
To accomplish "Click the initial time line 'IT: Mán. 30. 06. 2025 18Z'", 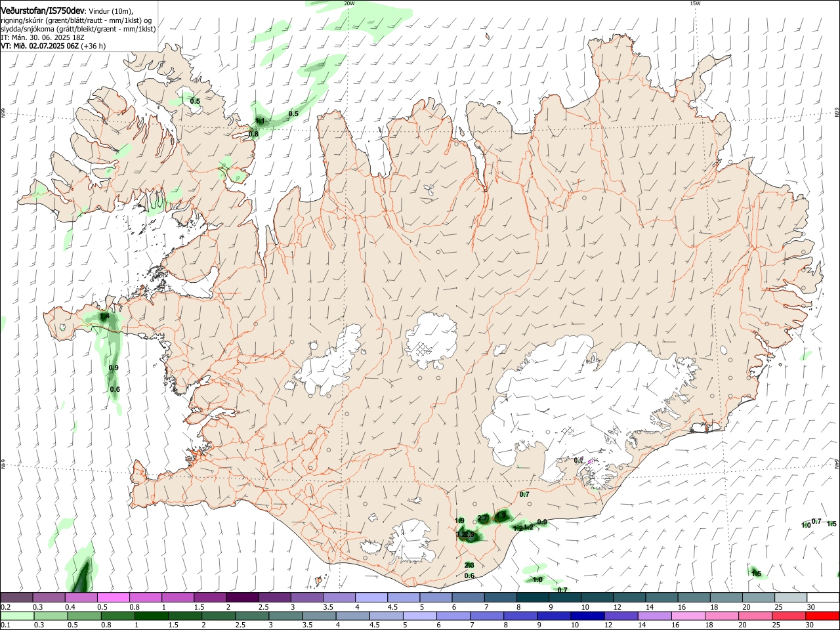I will coord(43,37).
